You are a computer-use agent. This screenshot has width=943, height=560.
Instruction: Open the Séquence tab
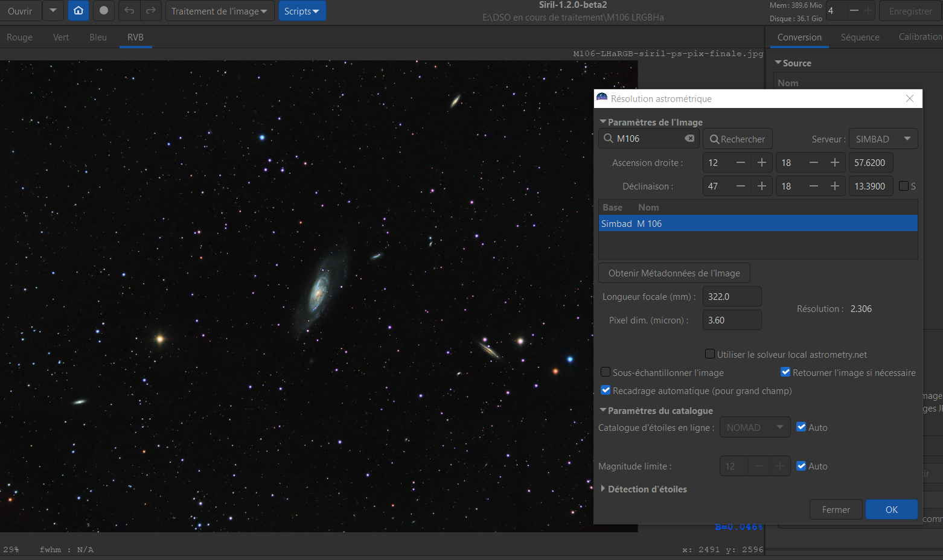(860, 37)
